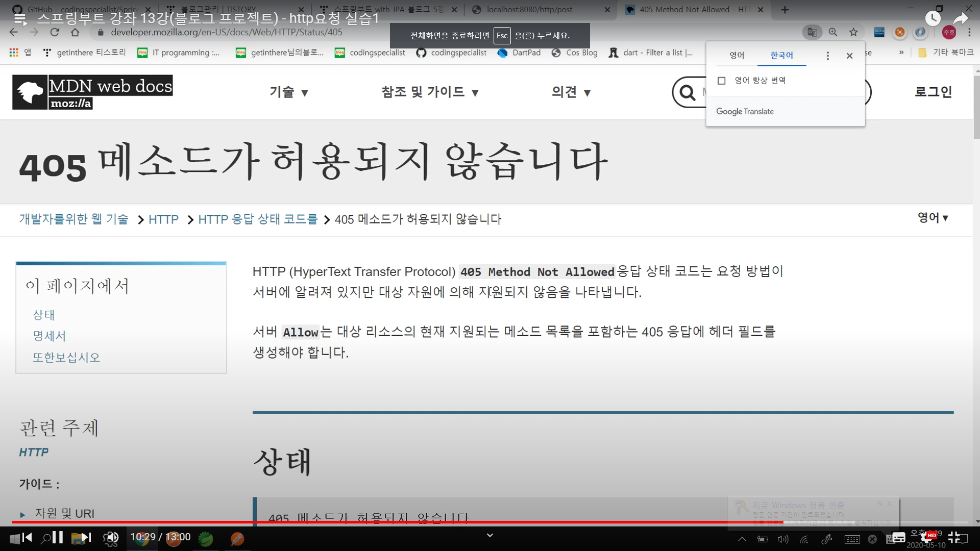
Task: Click the Google Translate icon in address bar
Action: 812,32
